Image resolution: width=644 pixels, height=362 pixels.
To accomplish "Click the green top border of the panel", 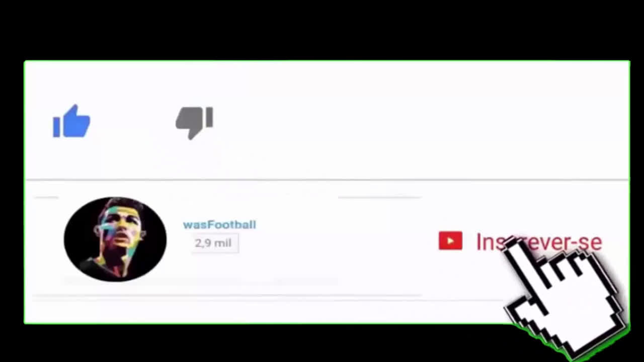I will click(327, 61).
